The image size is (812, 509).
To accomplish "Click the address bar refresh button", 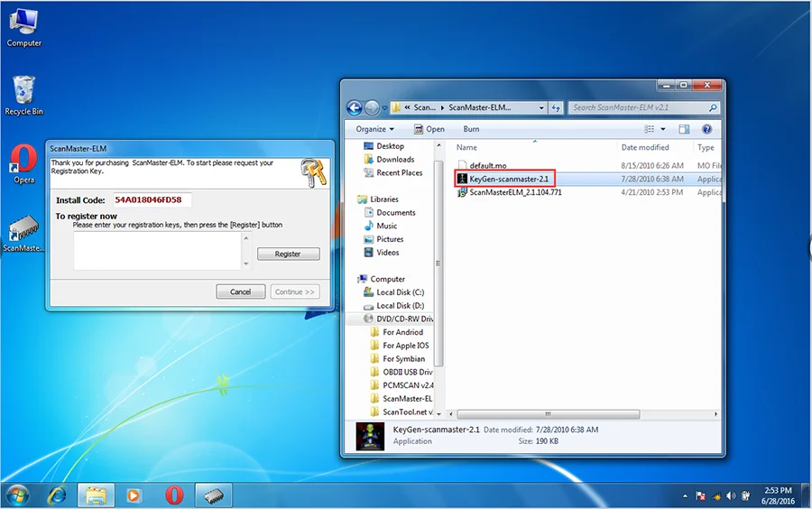I will pos(556,107).
